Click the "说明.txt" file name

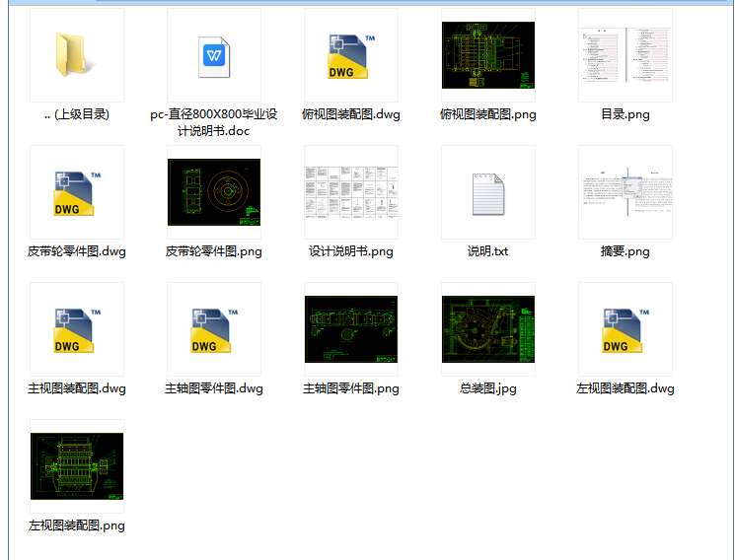488,251
